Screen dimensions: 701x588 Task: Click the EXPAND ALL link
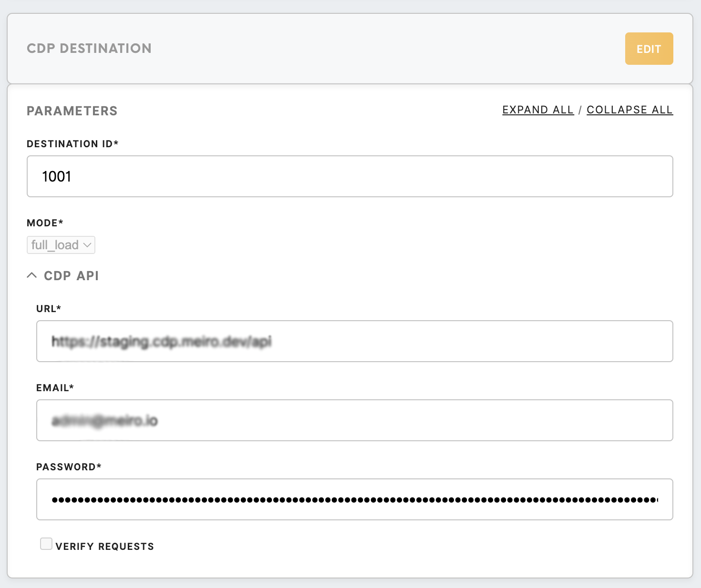pos(537,110)
